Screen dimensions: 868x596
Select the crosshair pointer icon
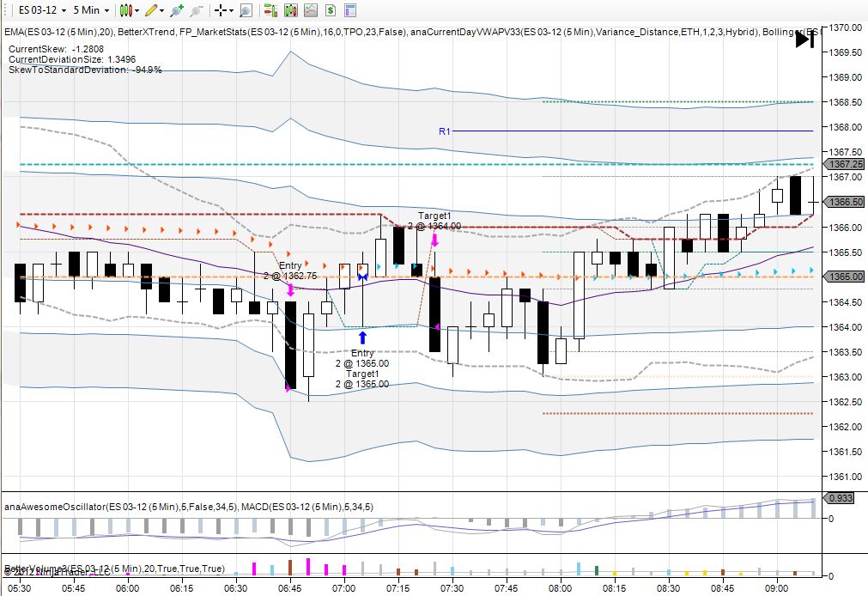pos(221,10)
